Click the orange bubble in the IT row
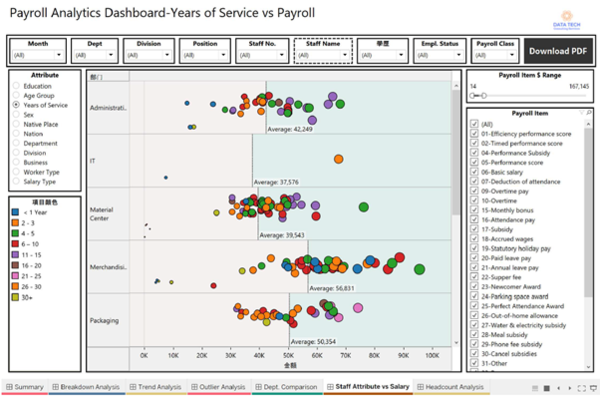The width and height of the screenshot is (600, 398). tap(338, 159)
